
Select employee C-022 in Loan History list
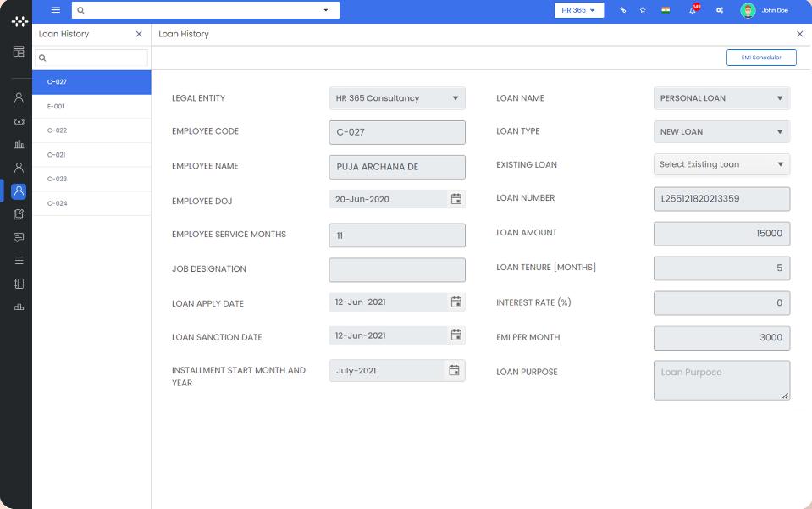coord(57,130)
